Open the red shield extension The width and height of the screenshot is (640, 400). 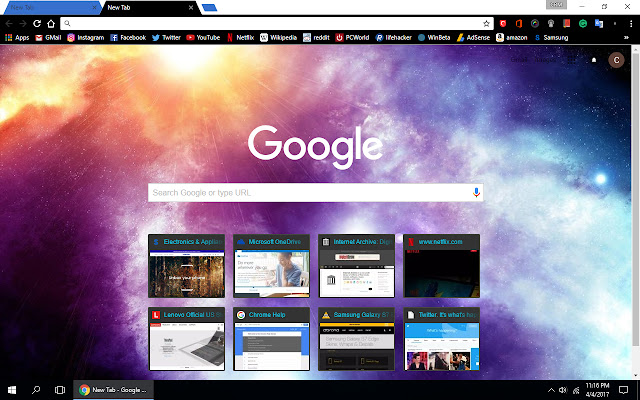tap(503, 24)
